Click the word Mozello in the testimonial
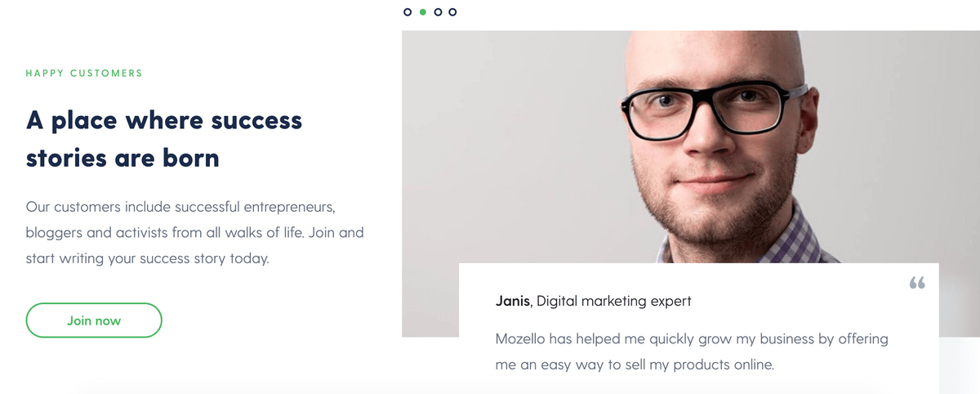The image size is (980, 394). click(x=523, y=338)
